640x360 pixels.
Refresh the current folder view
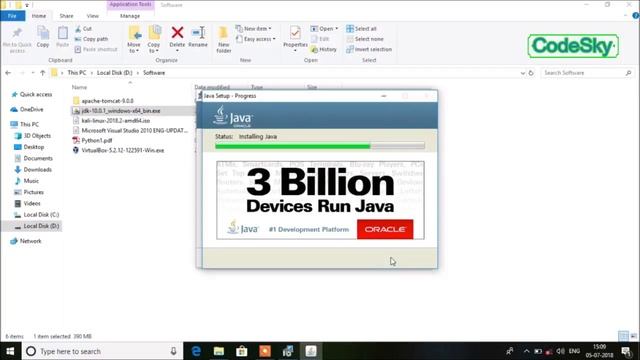(531, 73)
